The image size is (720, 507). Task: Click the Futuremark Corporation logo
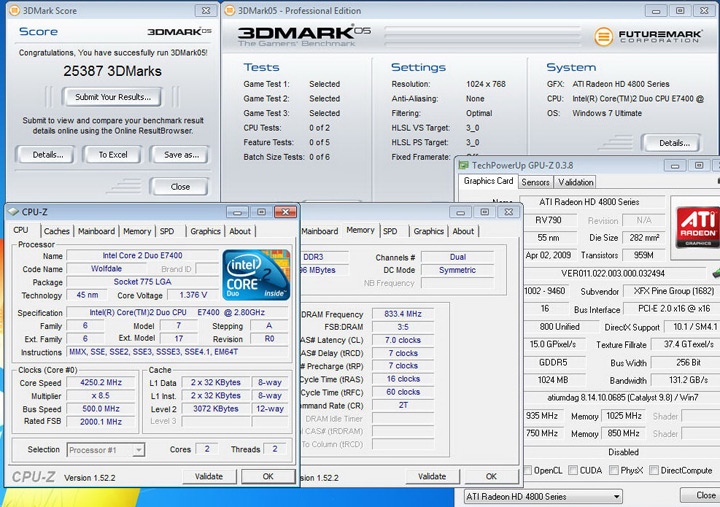tap(648, 36)
